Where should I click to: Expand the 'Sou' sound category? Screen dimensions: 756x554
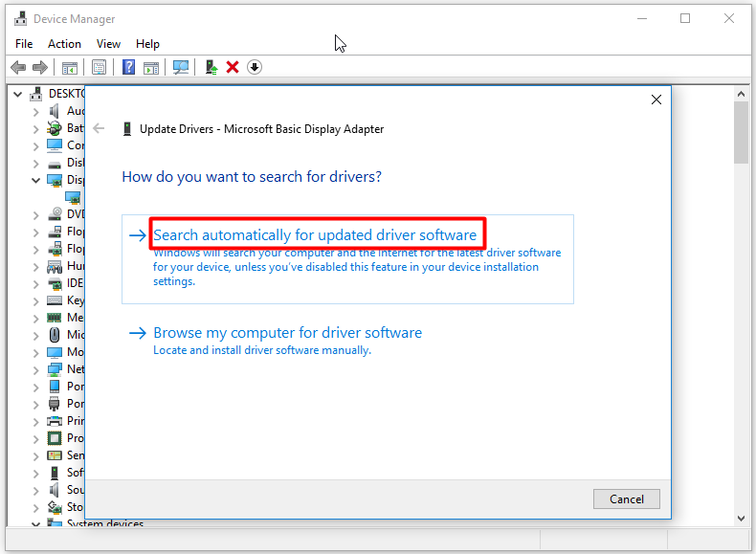point(35,491)
